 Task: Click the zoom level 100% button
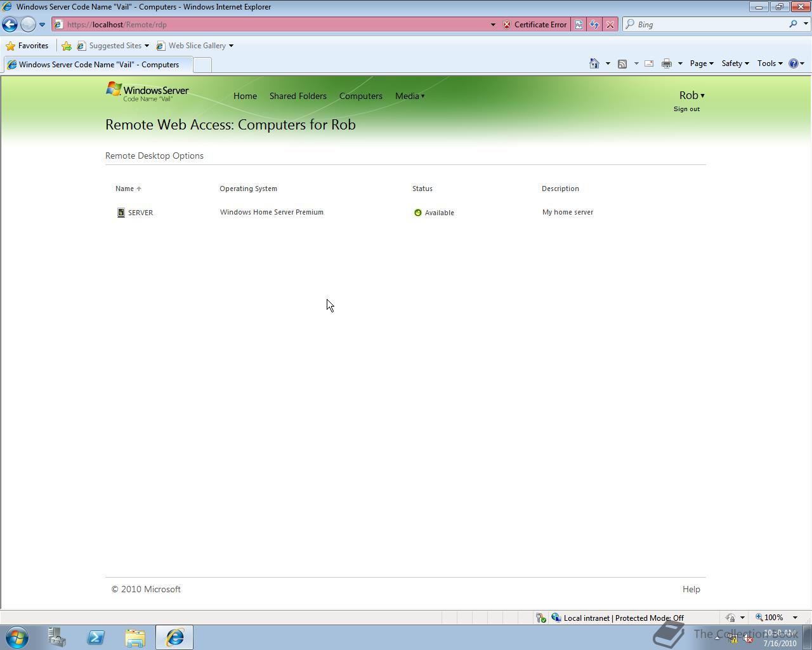tap(769, 617)
